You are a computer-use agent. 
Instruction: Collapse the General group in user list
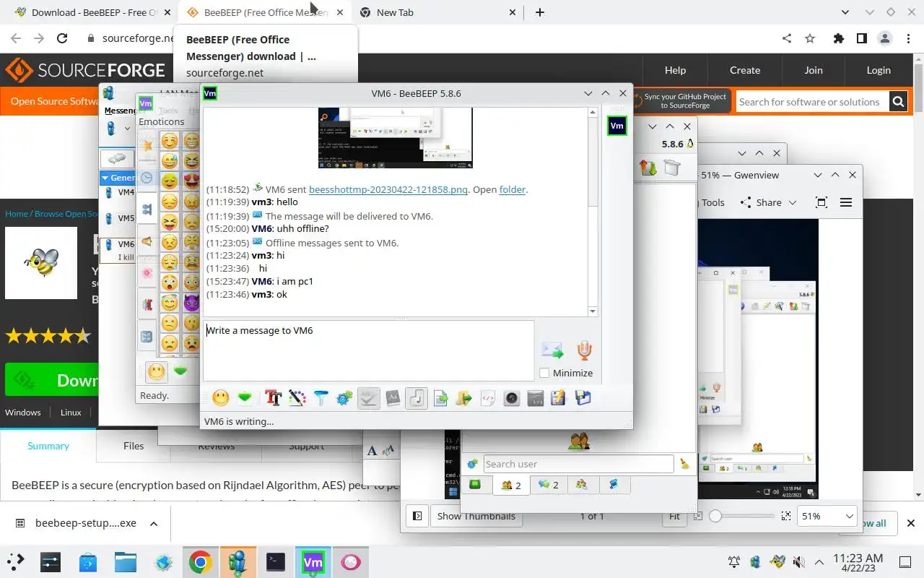pos(105,178)
